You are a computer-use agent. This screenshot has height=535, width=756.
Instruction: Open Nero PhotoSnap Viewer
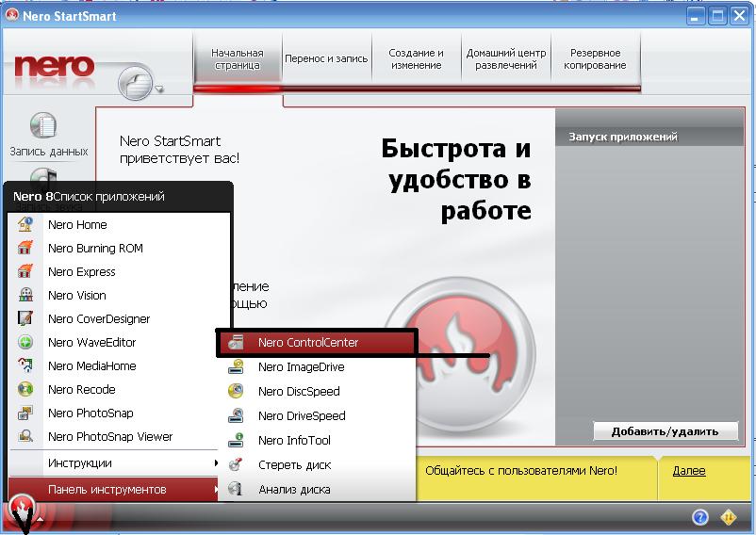[109, 437]
